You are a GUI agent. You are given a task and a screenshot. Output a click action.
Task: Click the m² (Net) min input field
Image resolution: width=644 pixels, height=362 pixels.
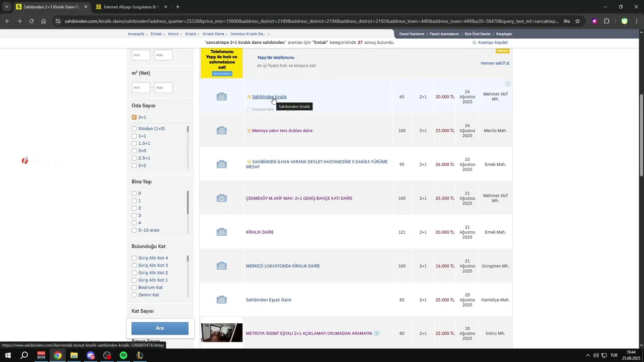[141, 87]
